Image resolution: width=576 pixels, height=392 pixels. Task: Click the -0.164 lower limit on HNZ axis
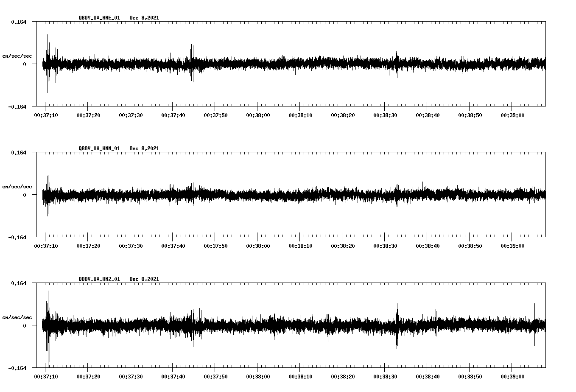coord(17,368)
